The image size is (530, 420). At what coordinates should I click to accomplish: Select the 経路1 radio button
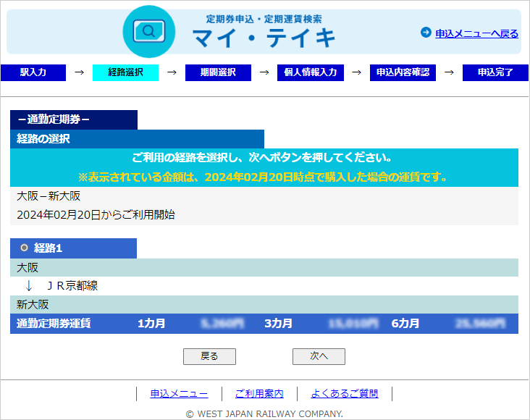coord(24,248)
